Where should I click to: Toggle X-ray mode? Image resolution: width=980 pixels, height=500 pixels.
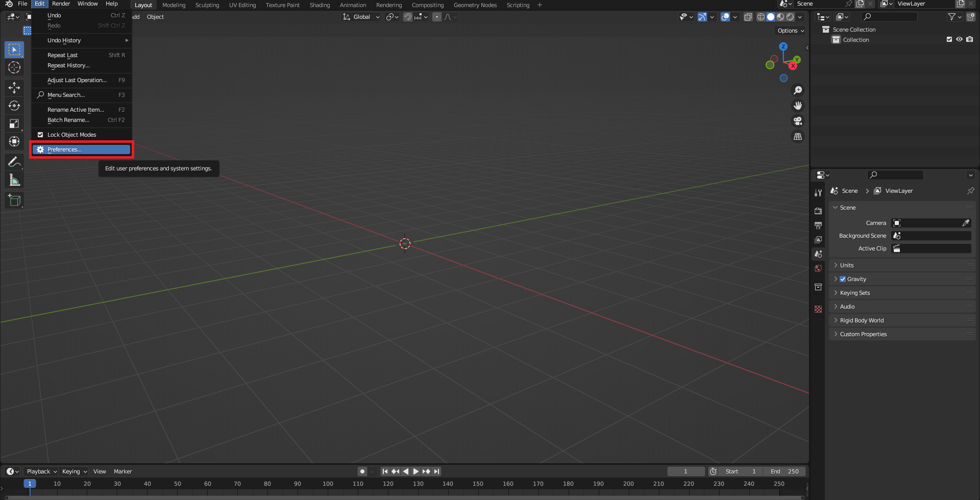[748, 17]
